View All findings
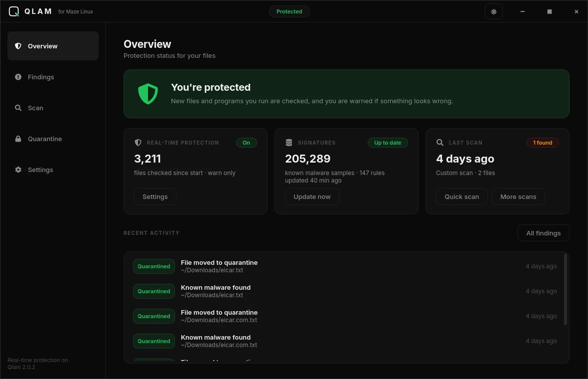Image resolution: width=588 pixels, height=379 pixels. pyautogui.click(x=543, y=233)
